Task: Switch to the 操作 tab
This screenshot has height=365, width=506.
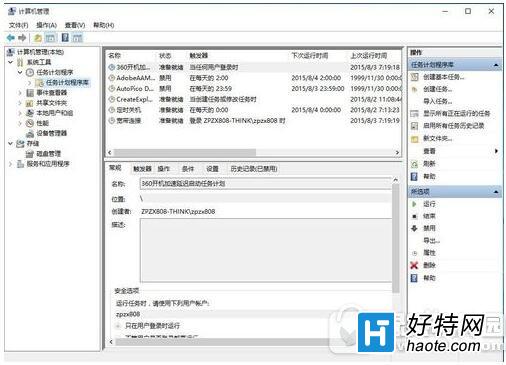Action: 164,169
